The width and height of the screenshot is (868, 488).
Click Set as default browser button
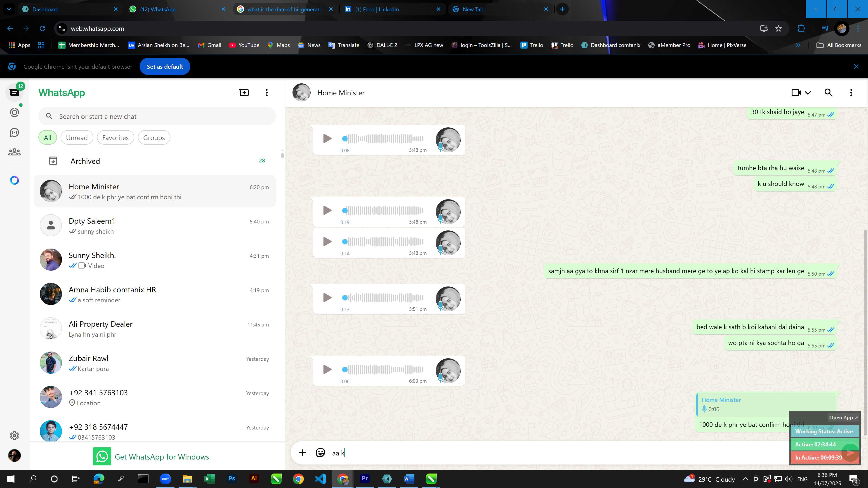click(x=165, y=67)
